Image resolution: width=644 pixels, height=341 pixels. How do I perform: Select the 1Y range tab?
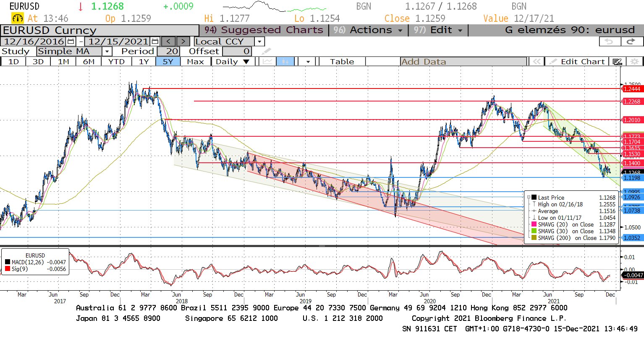[x=144, y=62]
